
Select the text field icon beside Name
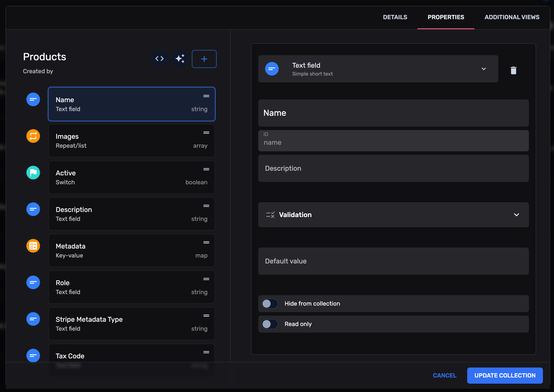click(33, 99)
